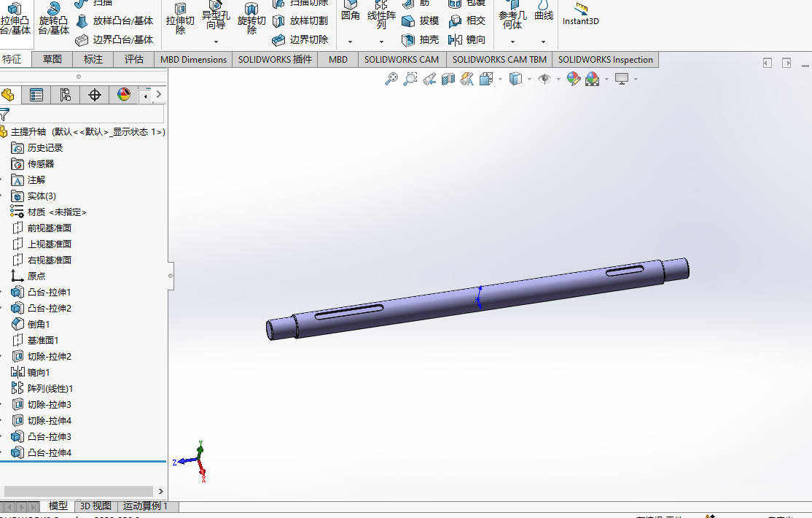Open the 运动算例 1 bottom tab
812x518 pixels.
click(x=146, y=506)
